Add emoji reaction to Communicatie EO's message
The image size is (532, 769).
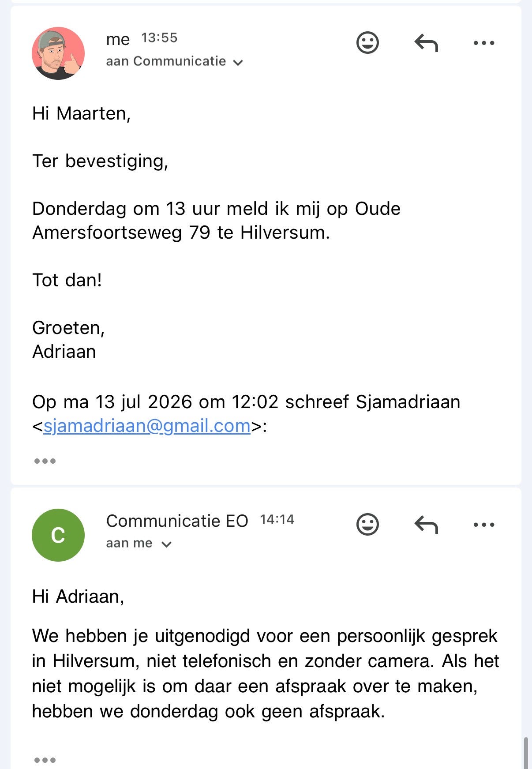click(x=367, y=525)
